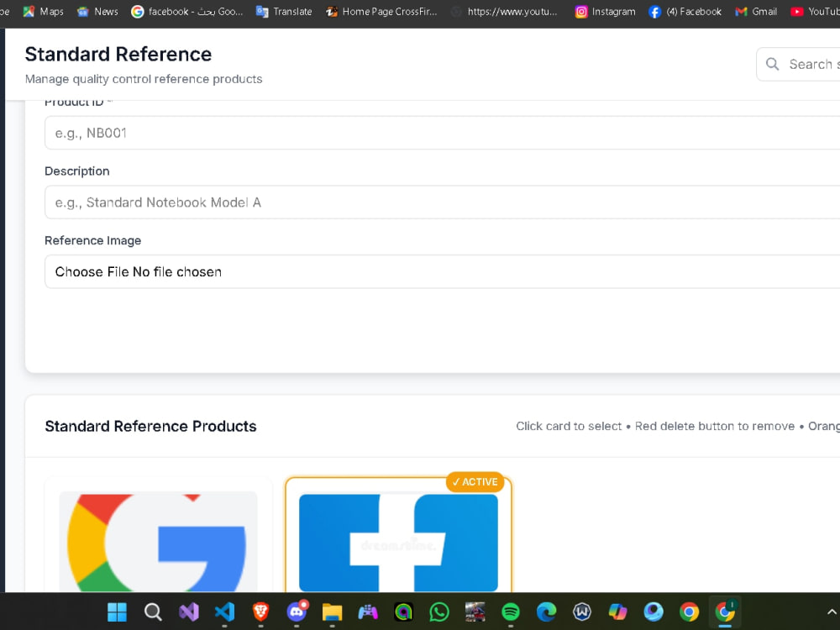840x630 pixels.
Task: Open the YouTube bookmark
Action: point(815,11)
